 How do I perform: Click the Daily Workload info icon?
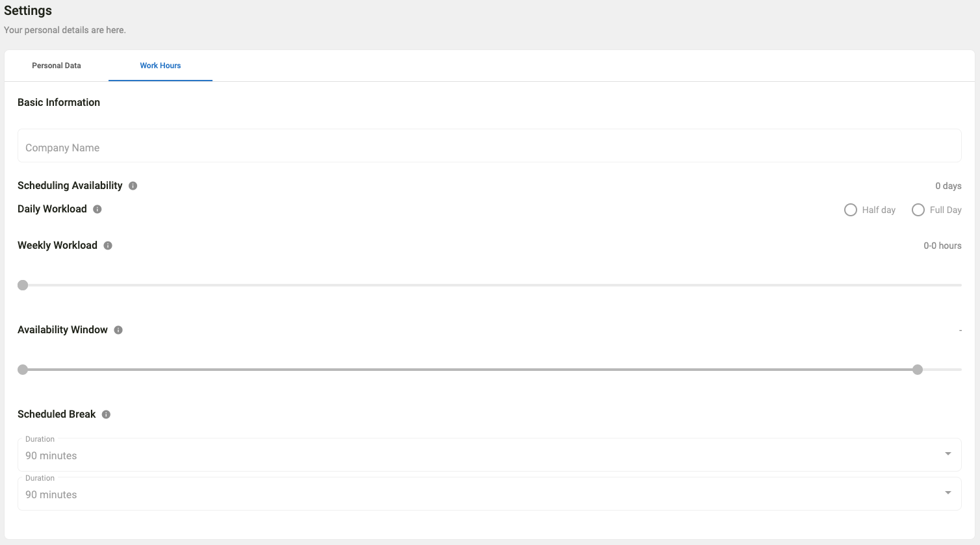tap(97, 209)
